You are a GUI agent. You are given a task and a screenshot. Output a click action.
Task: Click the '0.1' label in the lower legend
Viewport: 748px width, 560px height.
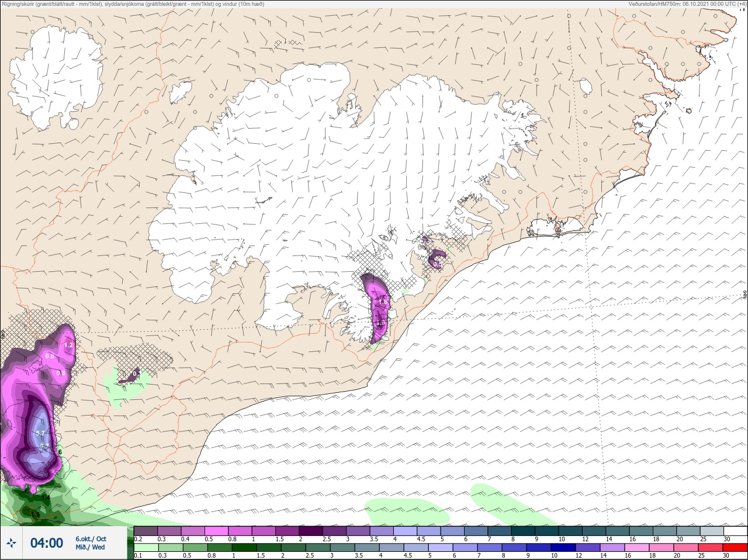[x=138, y=556]
